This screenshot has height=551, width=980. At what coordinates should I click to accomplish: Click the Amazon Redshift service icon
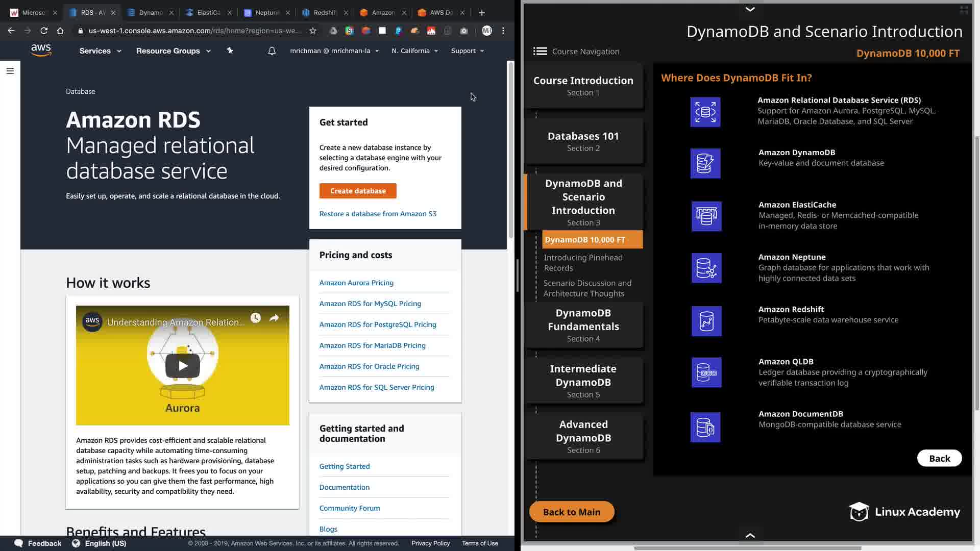[x=706, y=321]
